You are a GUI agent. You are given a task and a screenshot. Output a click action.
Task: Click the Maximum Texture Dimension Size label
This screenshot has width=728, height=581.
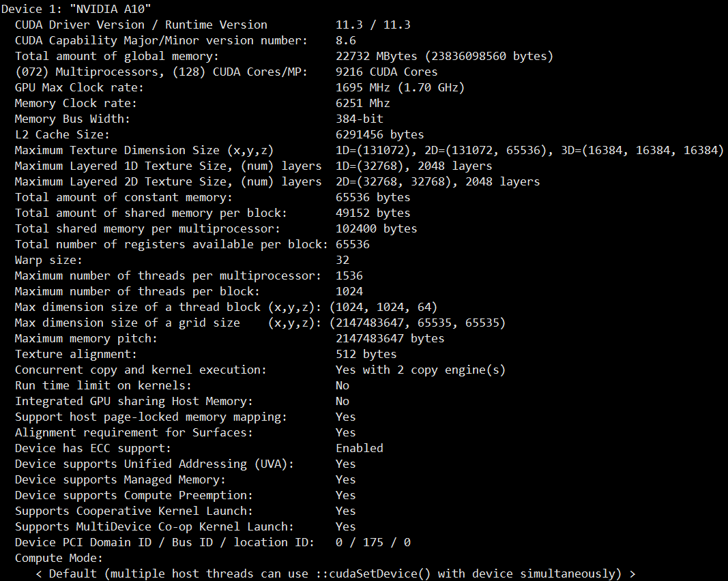click(144, 150)
